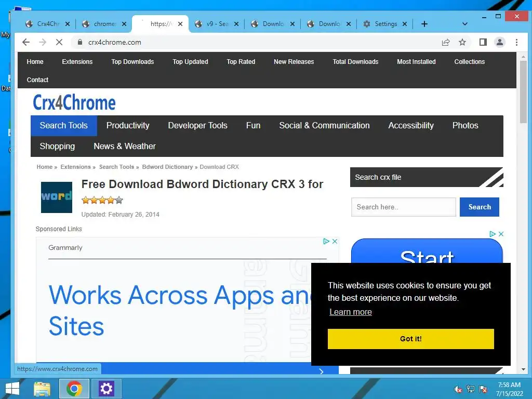
Task: Click the five-star rating display
Action: coord(102,200)
